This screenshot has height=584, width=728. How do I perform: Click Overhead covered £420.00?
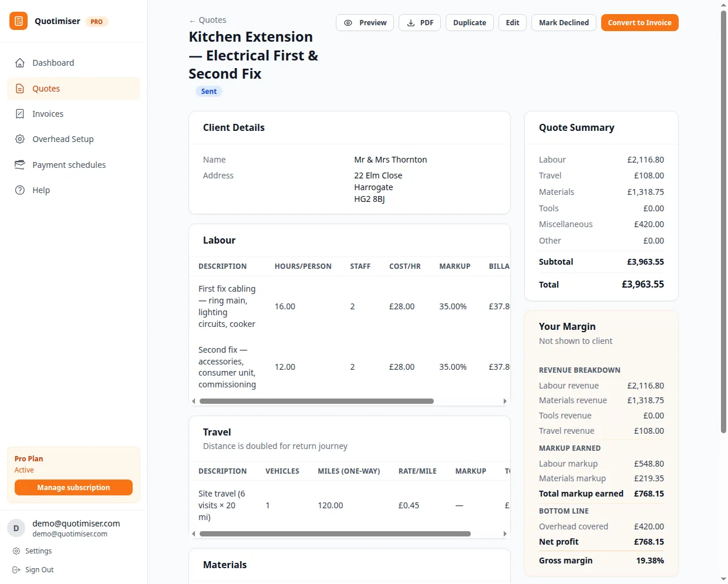(x=649, y=526)
